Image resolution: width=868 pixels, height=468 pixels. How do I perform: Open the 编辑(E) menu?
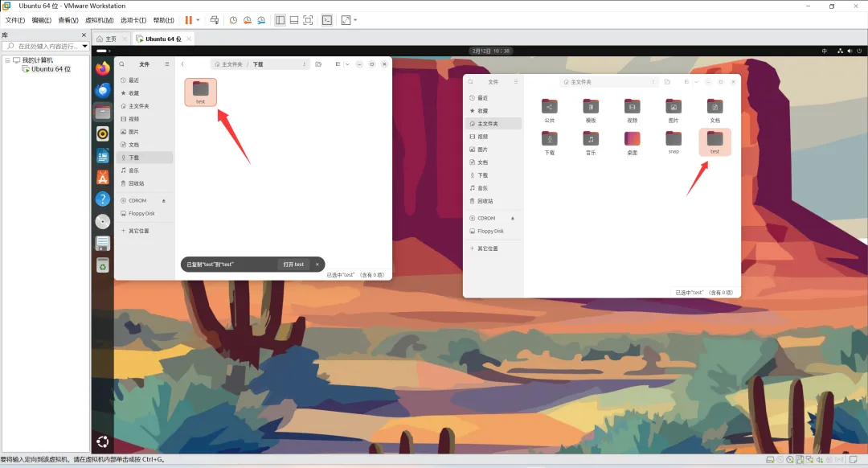click(x=42, y=20)
